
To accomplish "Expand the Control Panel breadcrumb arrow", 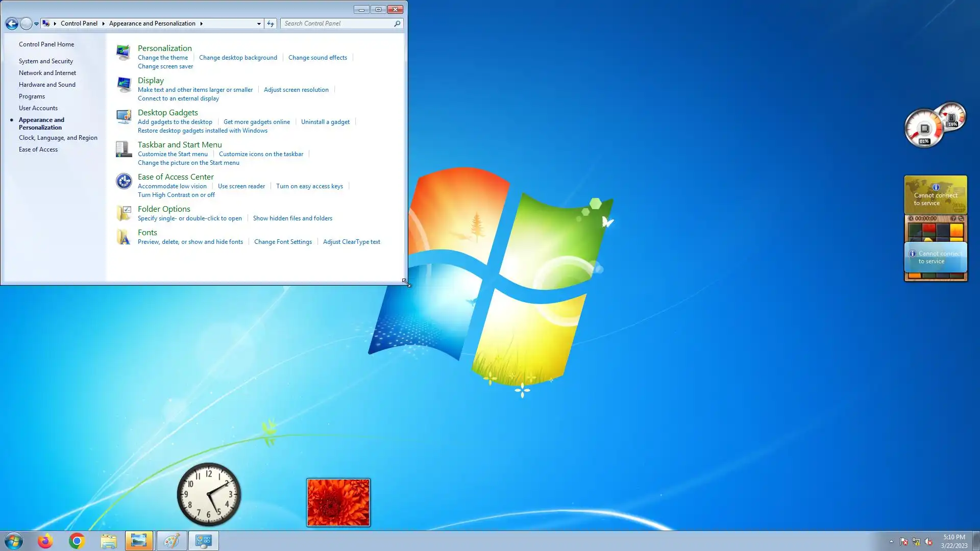I will pyautogui.click(x=103, y=23).
